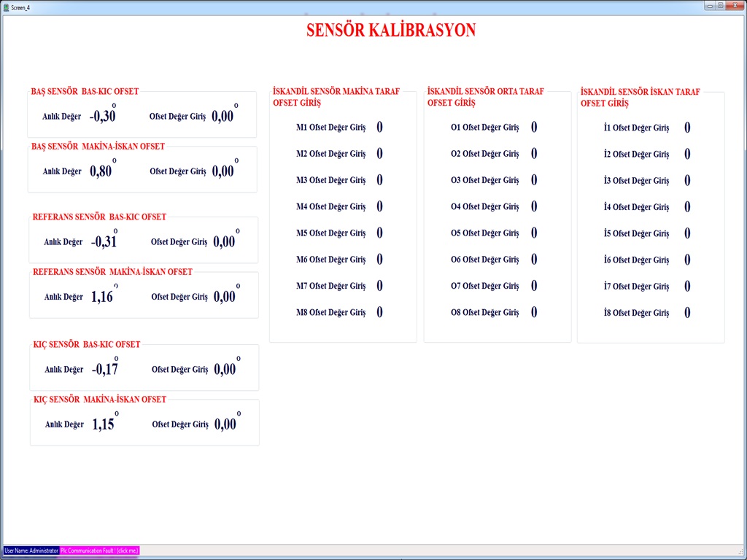Screen dimensions: 747x560
Task: Click the Screen_4 window icon in title bar
Action: coord(6,6)
